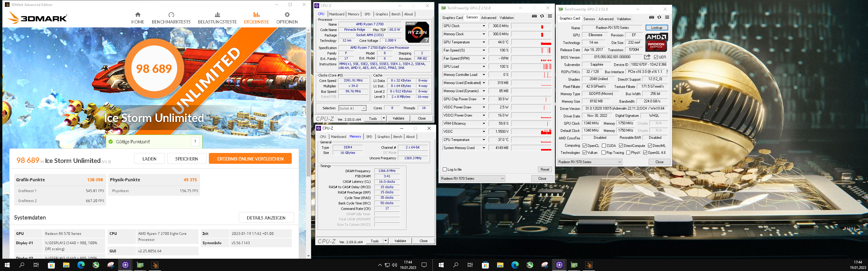Toggle the DirectCompute checkbox
Viewport: 868px width, 271px height.
point(621,146)
